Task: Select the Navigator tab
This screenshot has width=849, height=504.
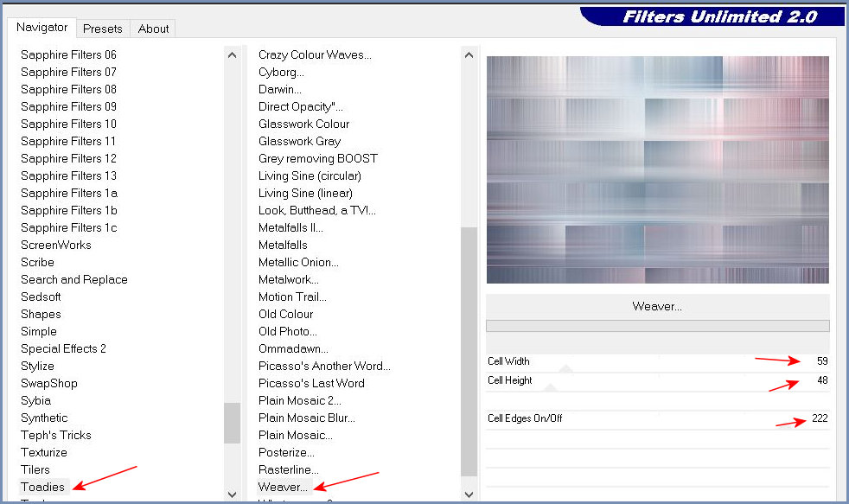Action: coord(41,28)
